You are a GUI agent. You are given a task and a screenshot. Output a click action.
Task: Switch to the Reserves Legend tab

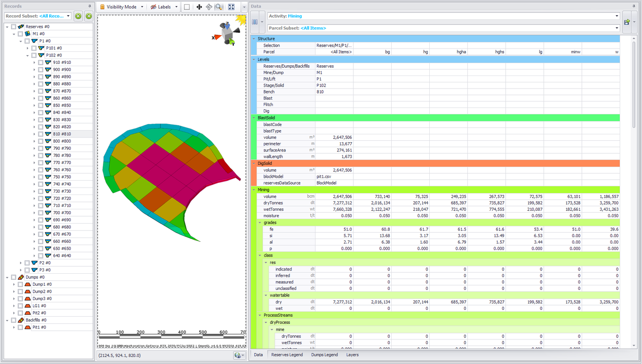pyautogui.click(x=287, y=355)
